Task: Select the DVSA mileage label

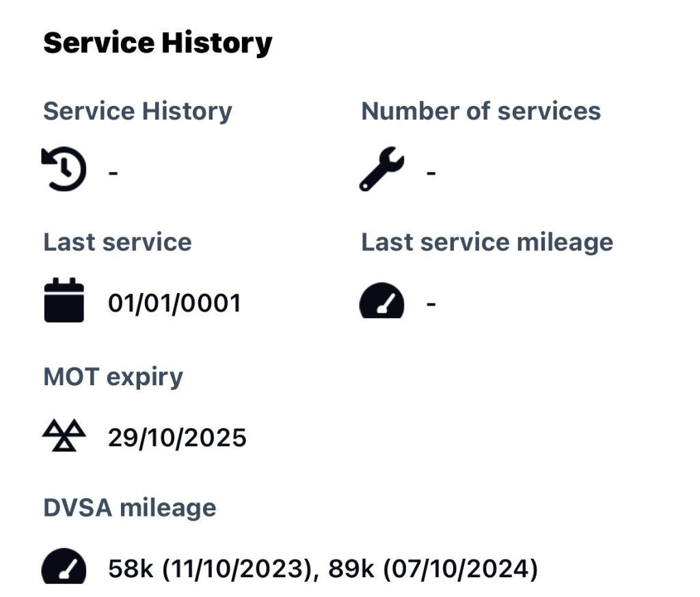Action: [x=129, y=508]
